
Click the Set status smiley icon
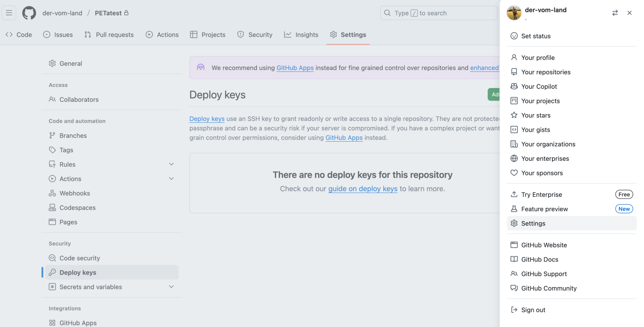click(x=514, y=36)
